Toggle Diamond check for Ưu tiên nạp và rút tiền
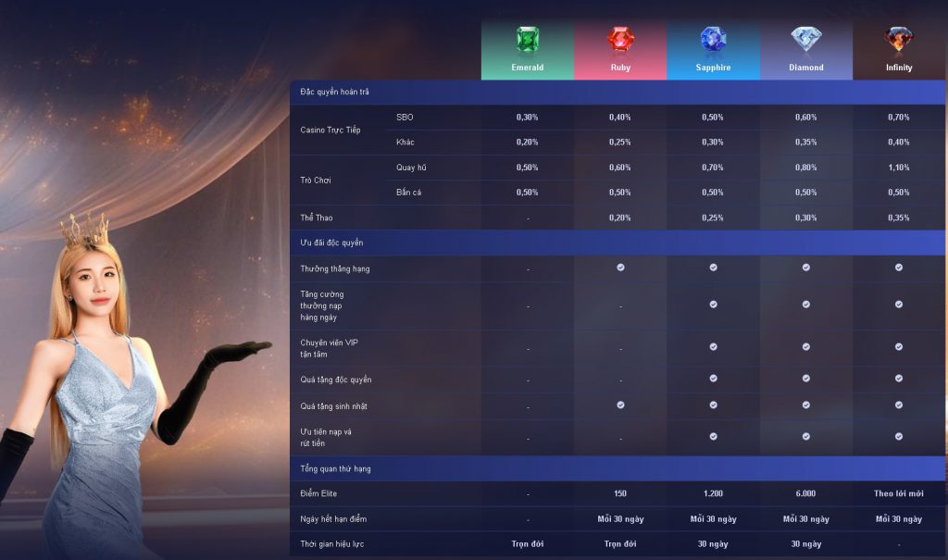The image size is (948, 560). (805, 436)
